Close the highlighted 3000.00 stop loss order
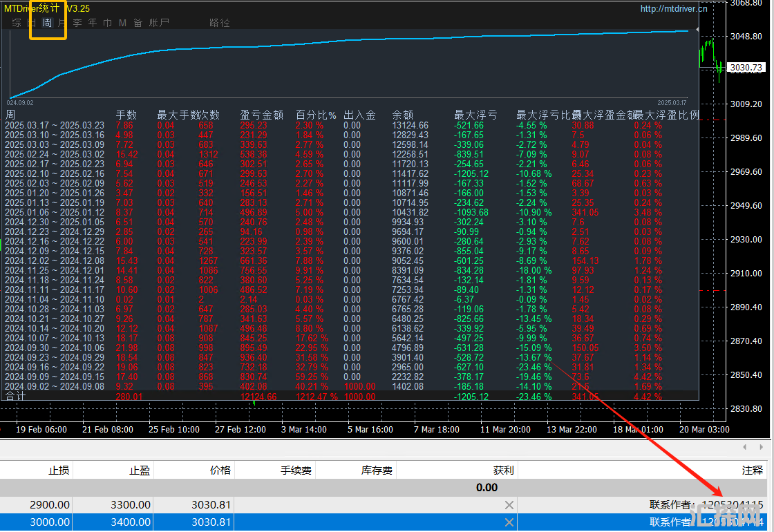The image size is (774, 532). tap(509, 522)
